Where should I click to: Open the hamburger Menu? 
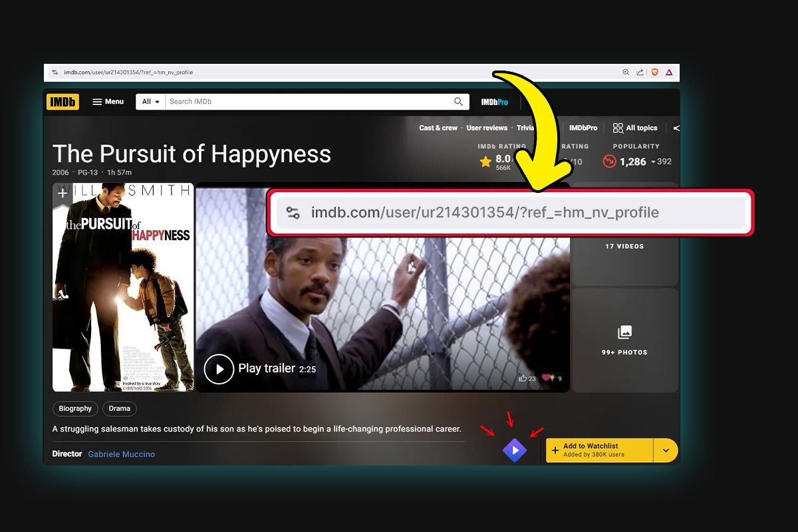(108, 102)
